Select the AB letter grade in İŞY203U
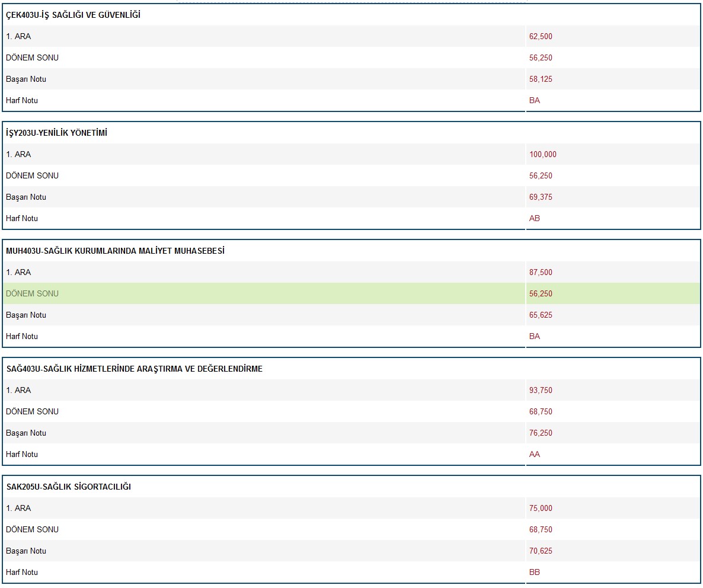 tap(535, 218)
